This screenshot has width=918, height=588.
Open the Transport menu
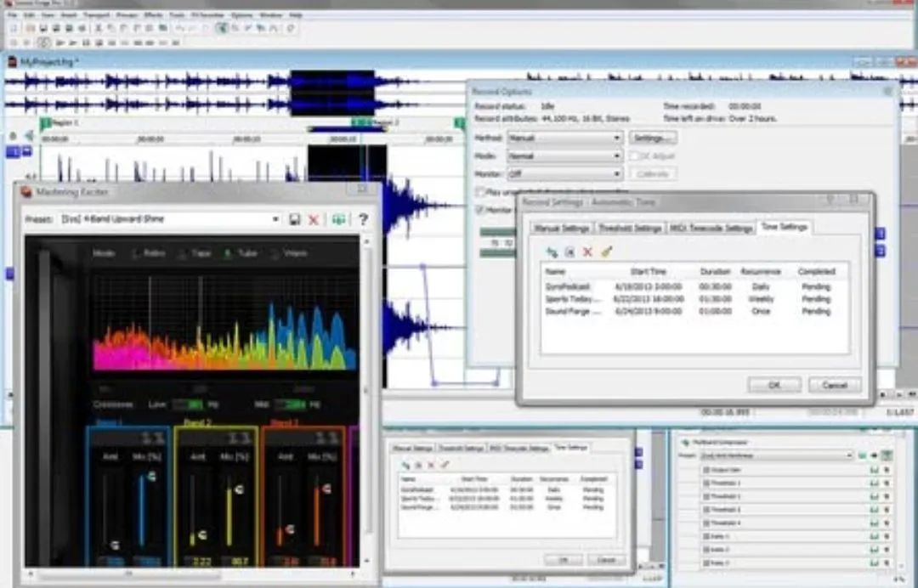tap(96, 14)
